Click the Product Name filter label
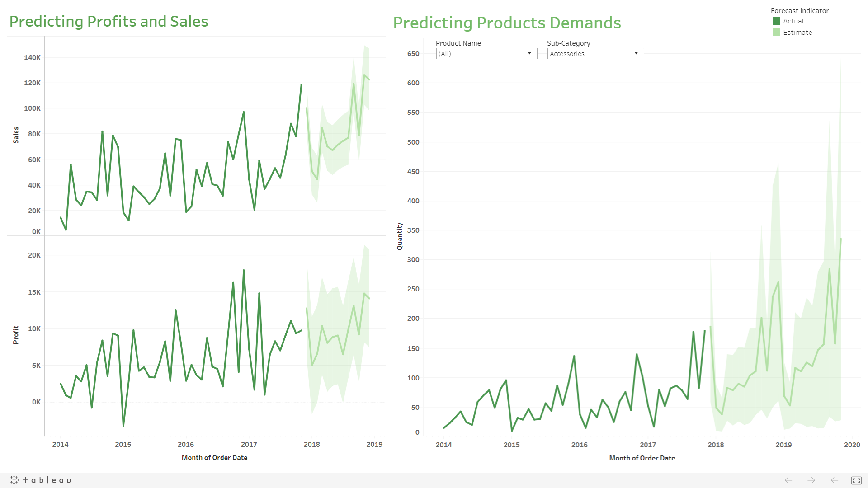The width and height of the screenshot is (868, 488). 458,43
